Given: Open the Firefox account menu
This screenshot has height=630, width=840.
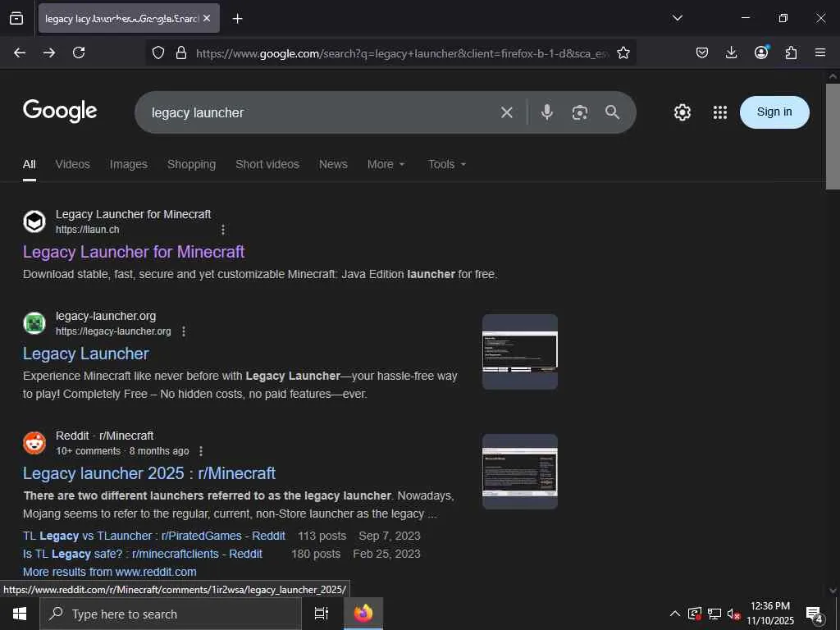Looking at the screenshot, I should pyautogui.click(x=761, y=52).
